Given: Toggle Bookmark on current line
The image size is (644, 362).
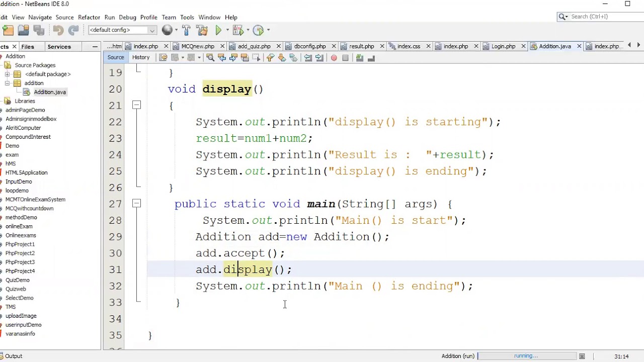Looking at the screenshot, I should click(293, 58).
